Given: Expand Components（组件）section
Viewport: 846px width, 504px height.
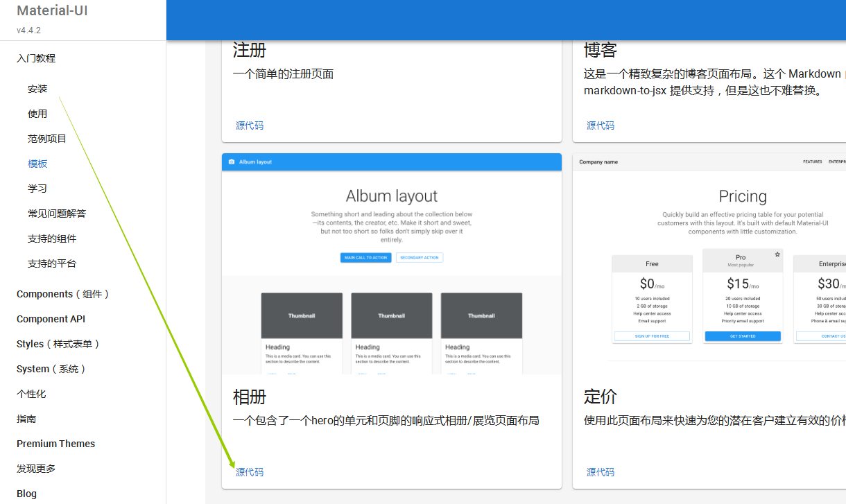Looking at the screenshot, I should coord(63,294).
